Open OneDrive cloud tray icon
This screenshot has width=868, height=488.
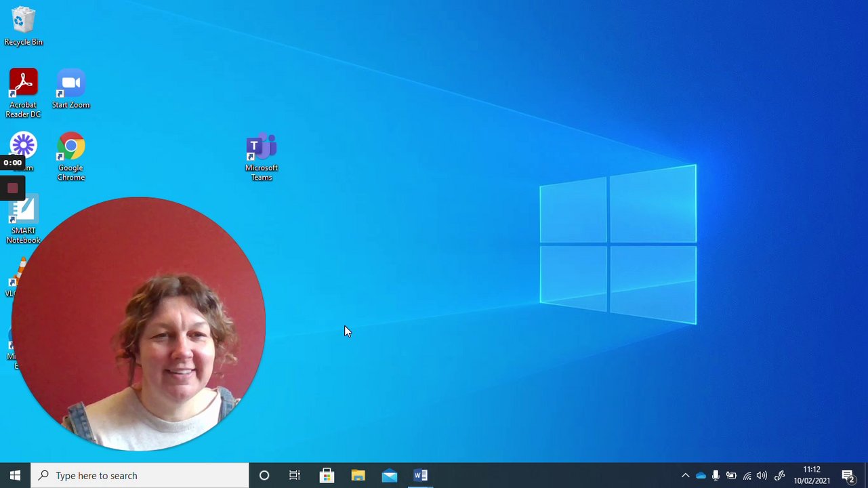click(701, 476)
